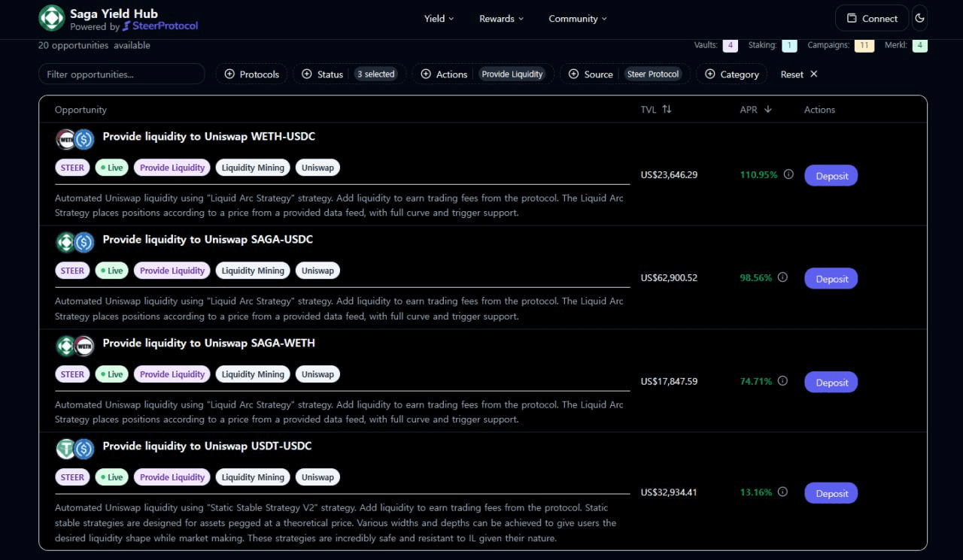The image size is (963, 560).
Task: Click the Opportunity column header
Action: [x=81, y=110]
